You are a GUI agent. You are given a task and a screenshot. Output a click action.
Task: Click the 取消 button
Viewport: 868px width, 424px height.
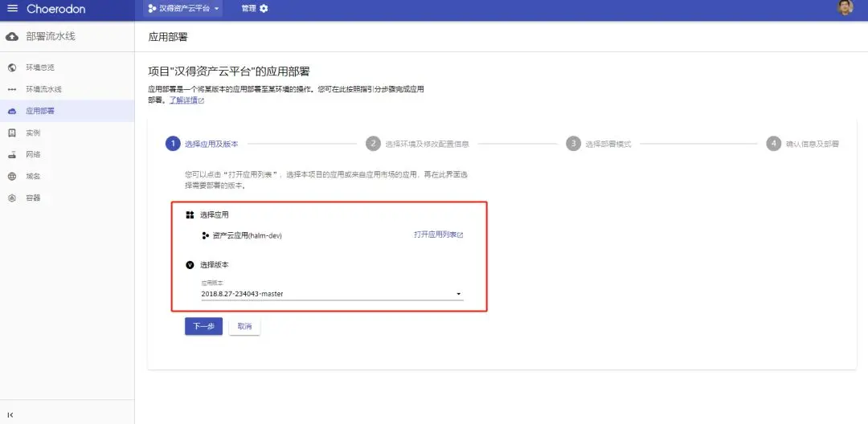[244, 326]
